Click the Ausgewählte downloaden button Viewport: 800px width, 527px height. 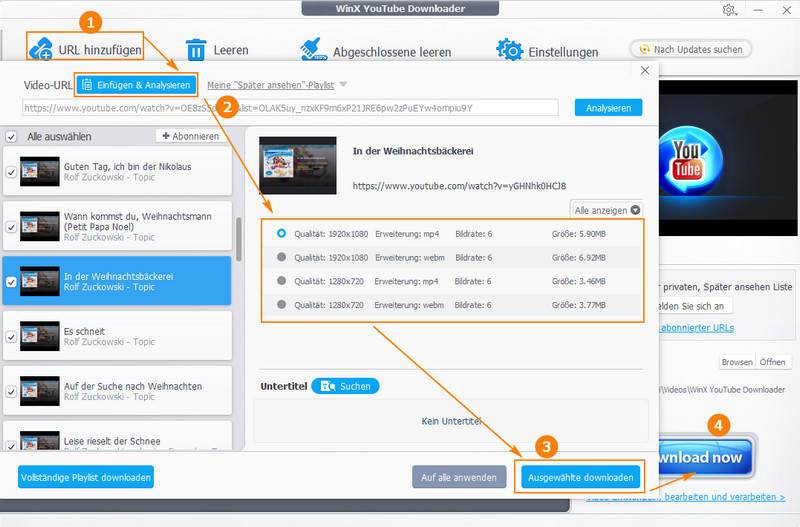(580, 477)
